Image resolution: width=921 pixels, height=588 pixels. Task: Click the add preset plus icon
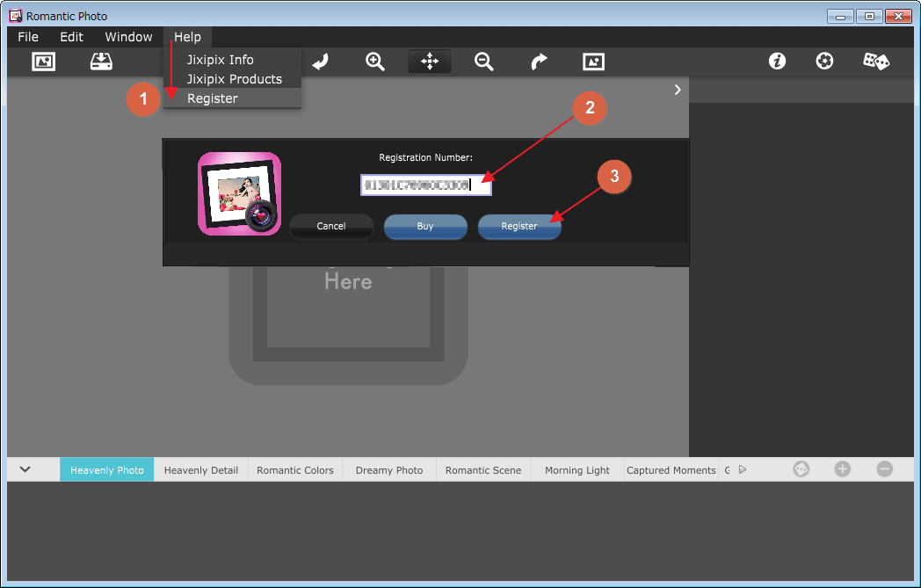coord(842,469)
